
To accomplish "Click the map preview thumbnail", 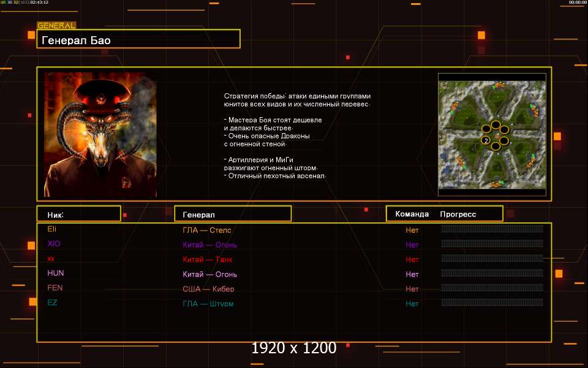I will click(x=492, y=134).
